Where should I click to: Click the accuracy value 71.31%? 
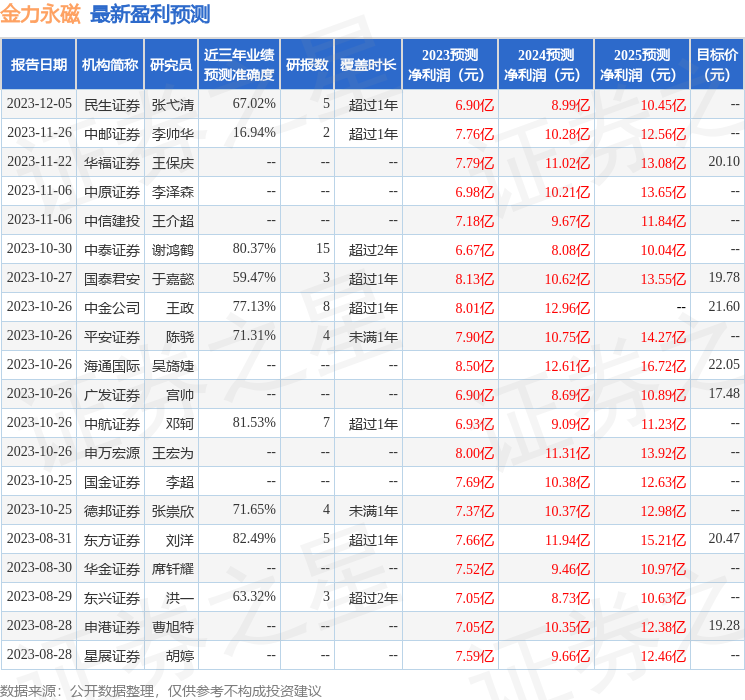click(x=254, y=336)
